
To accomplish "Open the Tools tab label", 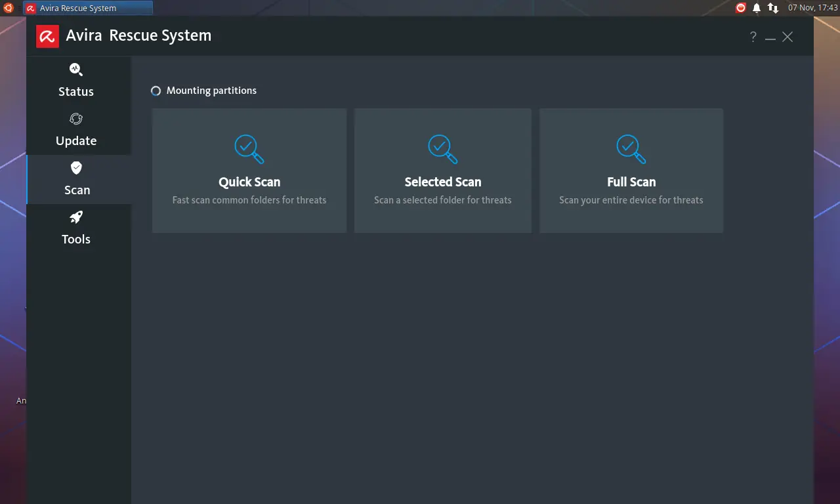I will [x=76, y=240].
